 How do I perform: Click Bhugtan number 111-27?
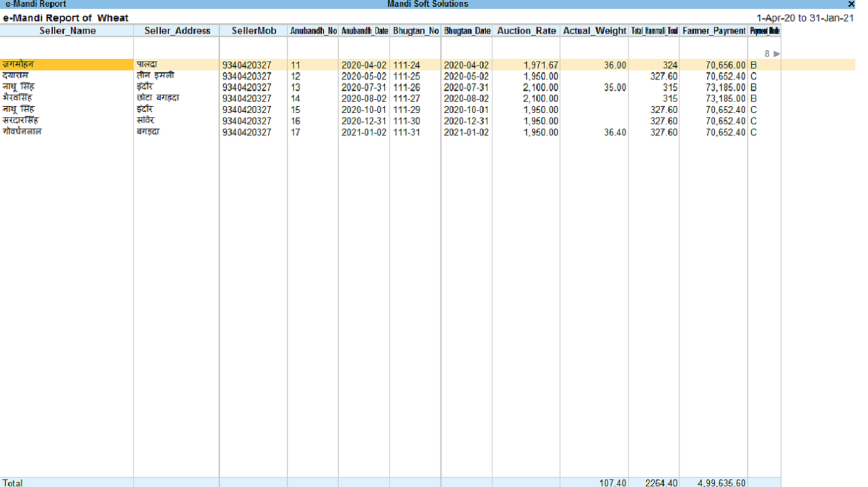tap(406, 98)
